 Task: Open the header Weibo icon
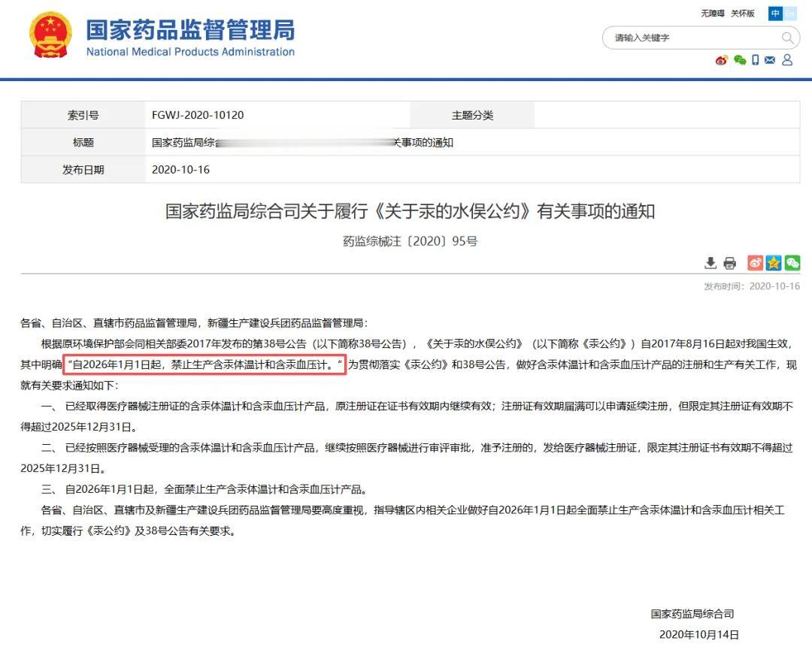721,61
